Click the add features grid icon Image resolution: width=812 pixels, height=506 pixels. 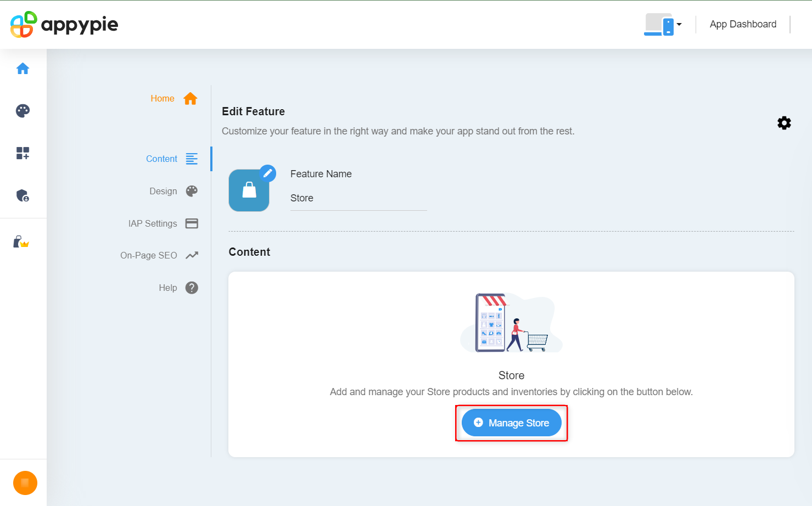[x=23, y=153]
